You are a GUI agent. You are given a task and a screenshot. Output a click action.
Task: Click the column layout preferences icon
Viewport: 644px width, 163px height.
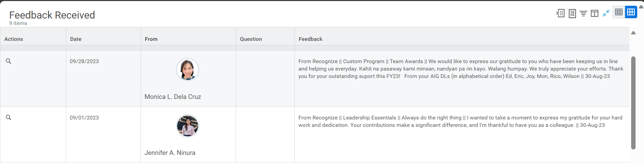click(595, 13)
